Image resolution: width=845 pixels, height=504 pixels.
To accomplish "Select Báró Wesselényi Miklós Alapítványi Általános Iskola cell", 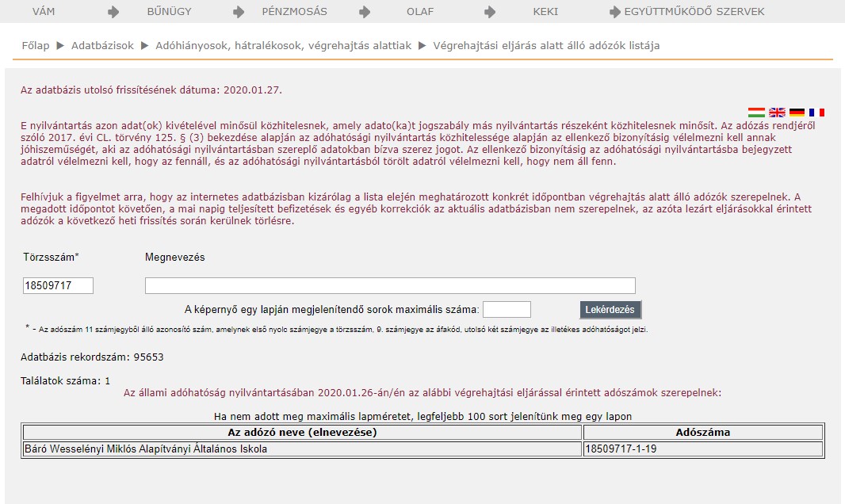I will (x=302, y=449).
